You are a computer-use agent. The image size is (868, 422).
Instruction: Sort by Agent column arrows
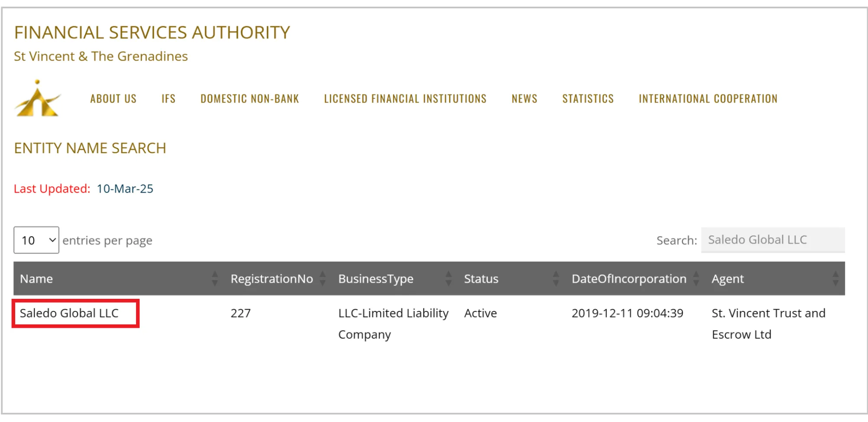coord(835,278)
